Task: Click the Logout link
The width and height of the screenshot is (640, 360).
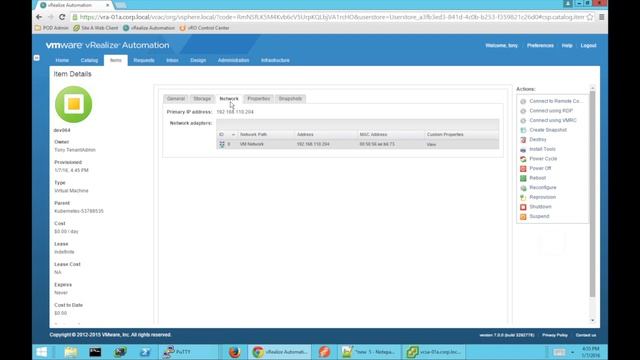Action: point(589,46)
